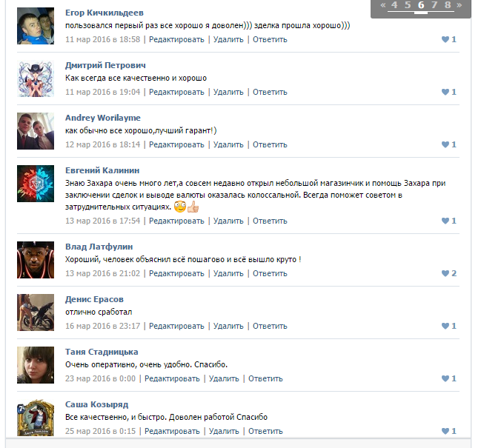
Task: Go to page 7 of the comments
Action: point(434,5)
